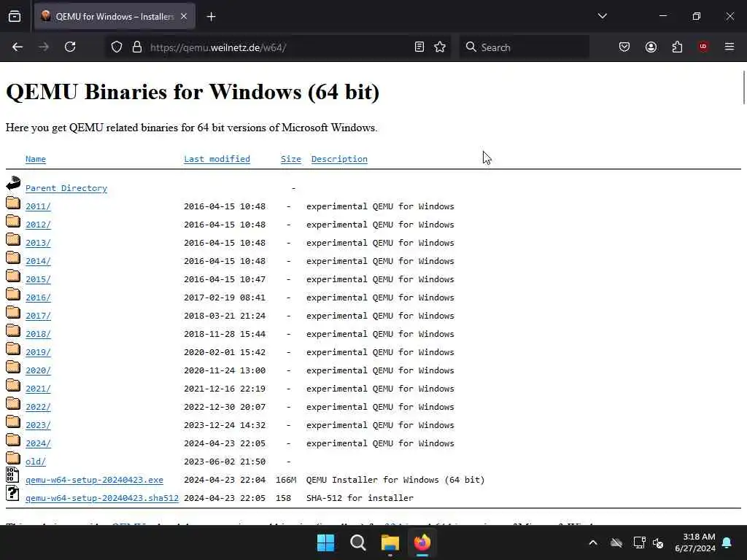The image size is (747, 560).
Task: Open the Parent Directory link
Action: coord(66,188)
